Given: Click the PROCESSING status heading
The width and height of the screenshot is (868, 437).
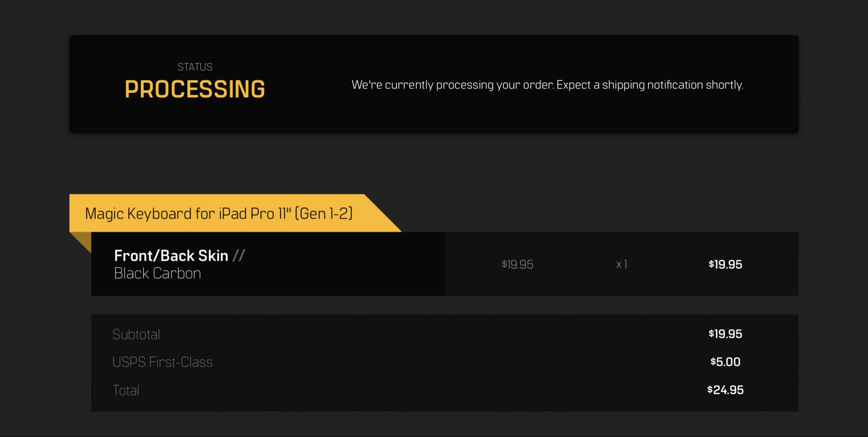Looking at the screenshot, I should (x=195, y=89).
